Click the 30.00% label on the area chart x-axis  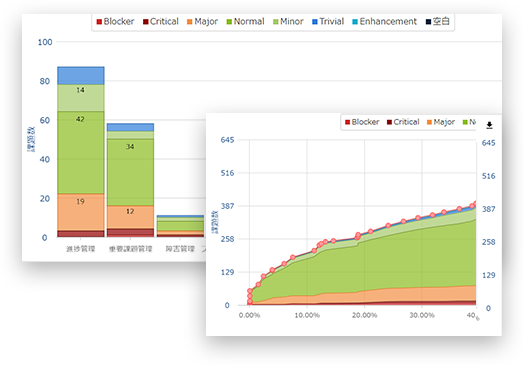click(422, 315)
